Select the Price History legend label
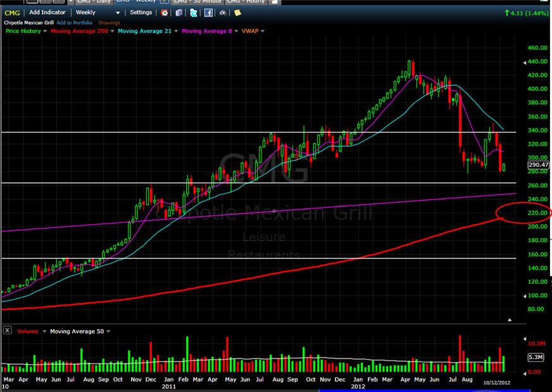The height and width of the screenshot is (392, 552). click(x=23, y=31)
